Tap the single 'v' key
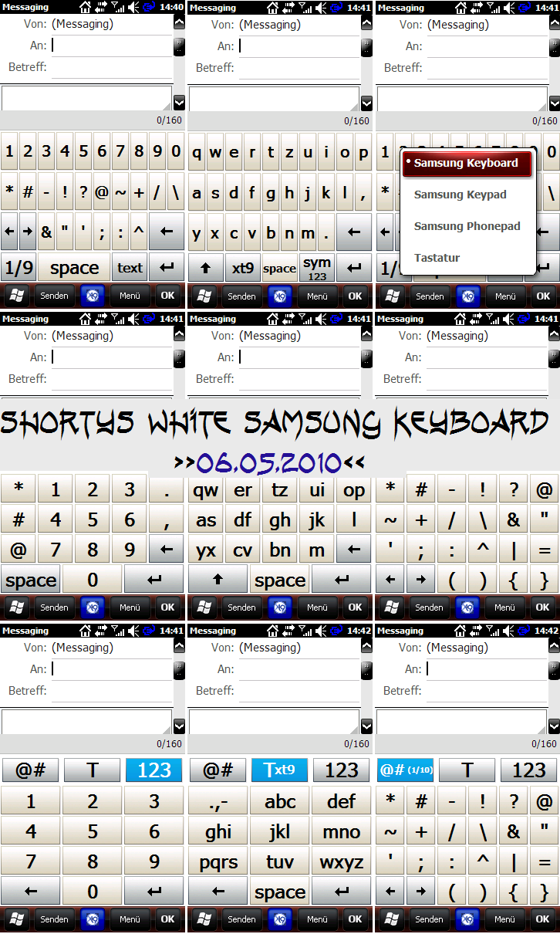Screen dimensions: 560x934 coord(252,232)
